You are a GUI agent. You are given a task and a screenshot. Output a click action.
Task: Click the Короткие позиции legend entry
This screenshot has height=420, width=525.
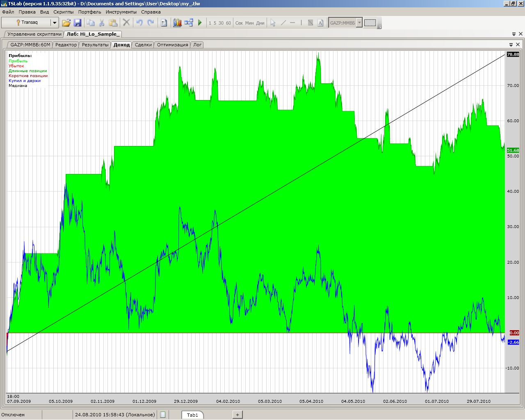28,75
